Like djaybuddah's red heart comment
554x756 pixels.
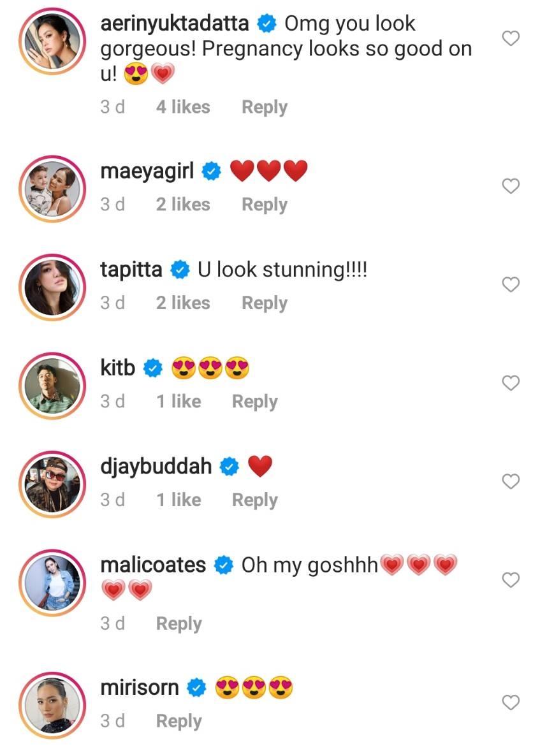tap(511, 481)
